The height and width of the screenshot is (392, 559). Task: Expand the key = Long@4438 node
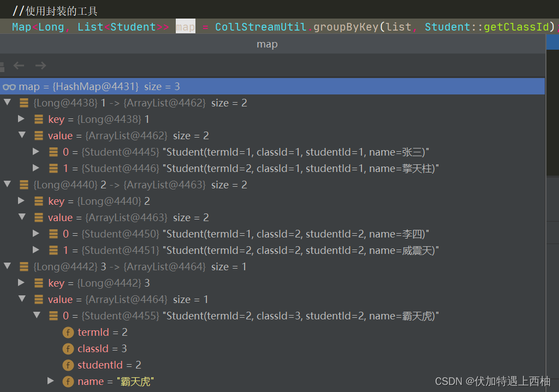21,119
